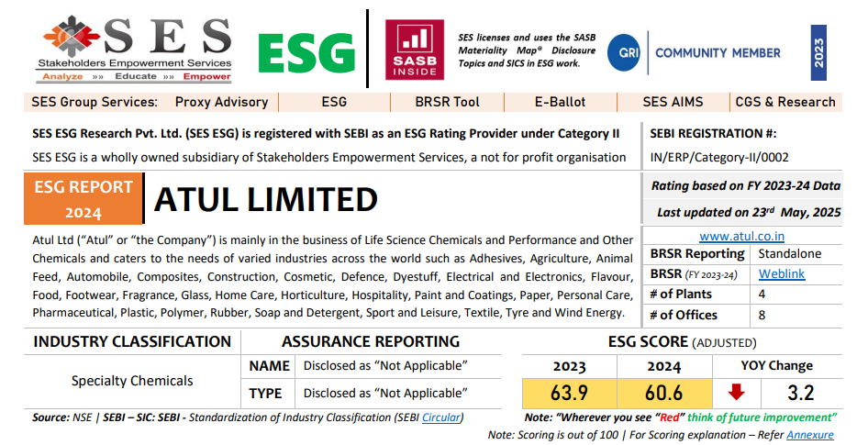
Task: Open the CGS & Research tab
Action: tap(785, 102)
